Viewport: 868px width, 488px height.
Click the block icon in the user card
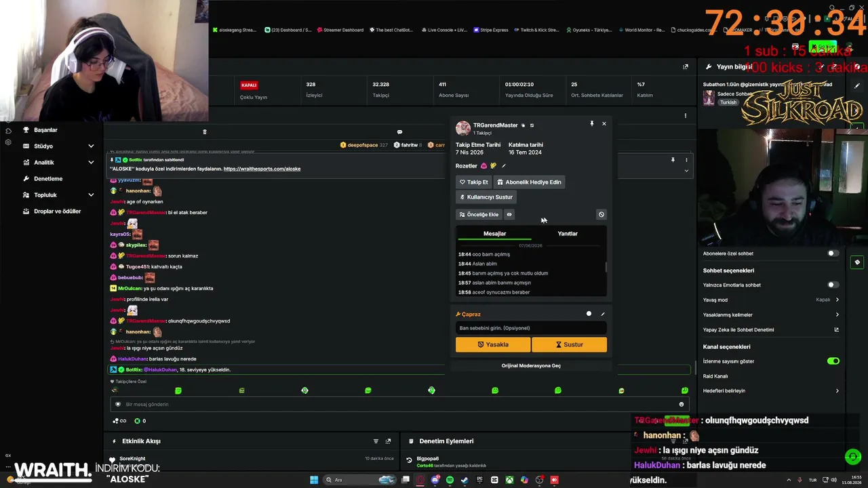pyautogui.click(x=601, y=215)
